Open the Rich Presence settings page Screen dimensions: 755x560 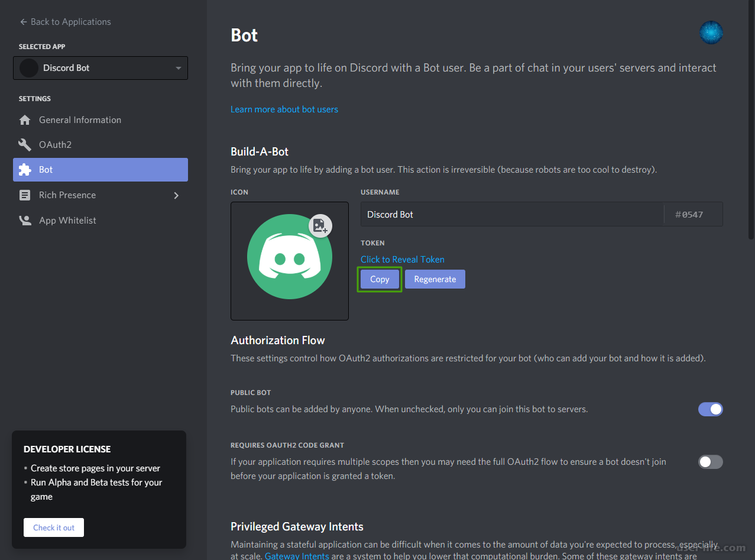click(101, 195)
